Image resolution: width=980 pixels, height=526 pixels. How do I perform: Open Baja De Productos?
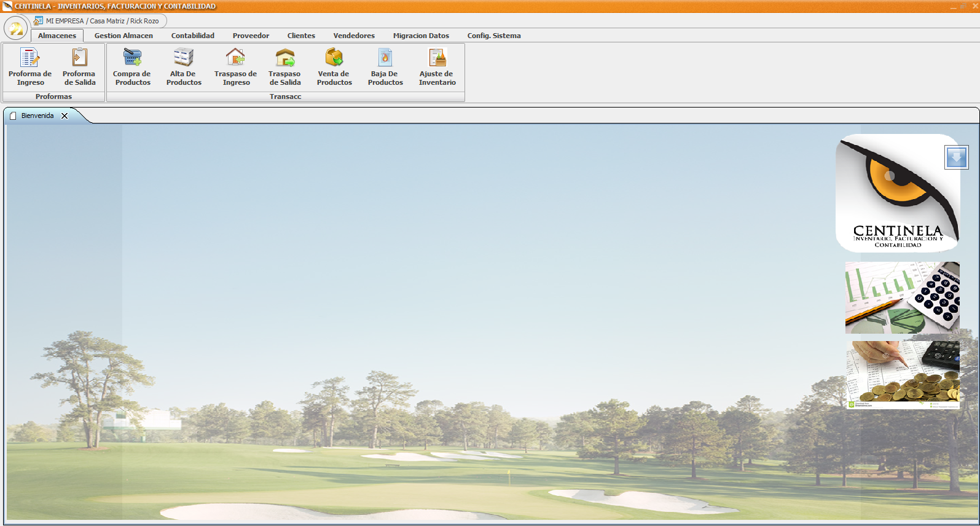[385, 67]
